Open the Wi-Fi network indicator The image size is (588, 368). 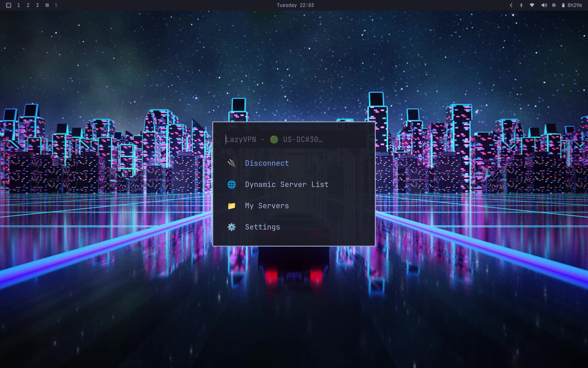(x=532, y=5)
